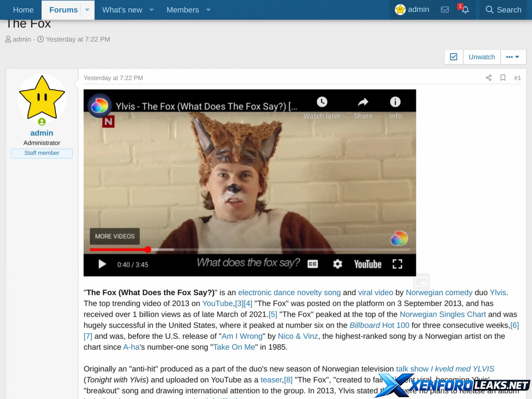Click the share icon on post #1

pos(489,78)
